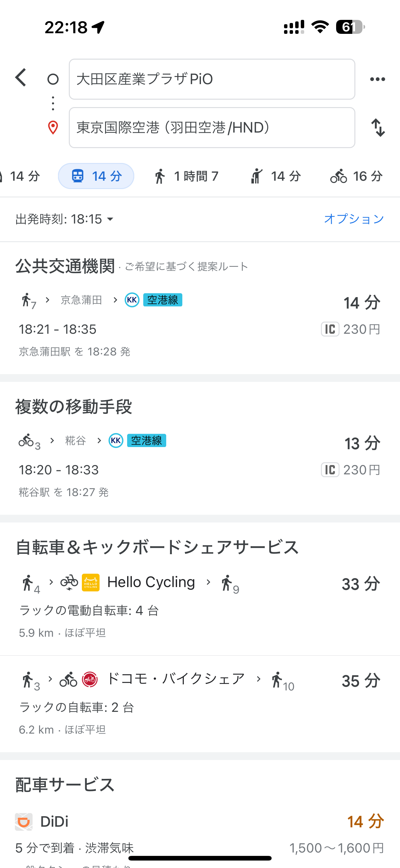Edit the destination field 東京国際空港

(212, 128)
